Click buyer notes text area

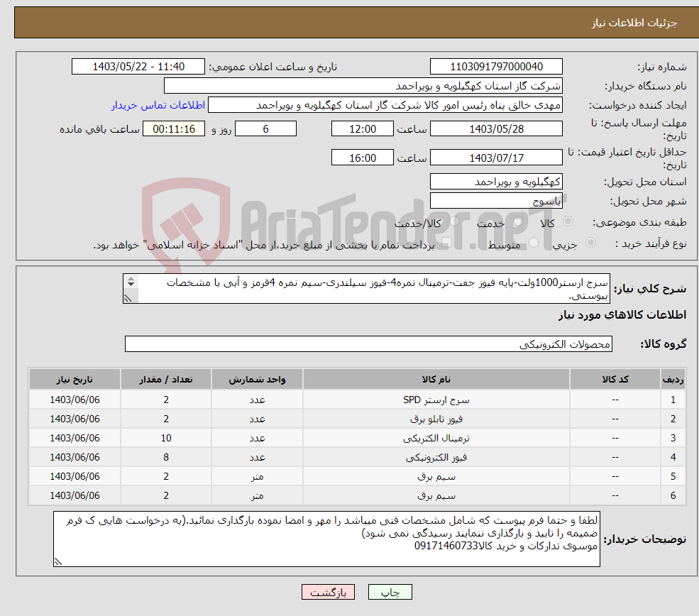(326, 539)
